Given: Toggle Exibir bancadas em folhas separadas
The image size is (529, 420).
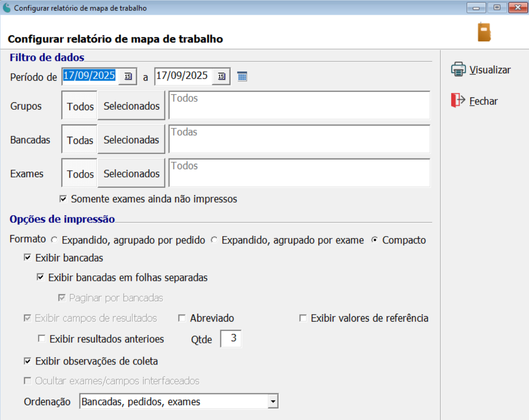Looking at the screenshot, I should (x=40, y=277).
